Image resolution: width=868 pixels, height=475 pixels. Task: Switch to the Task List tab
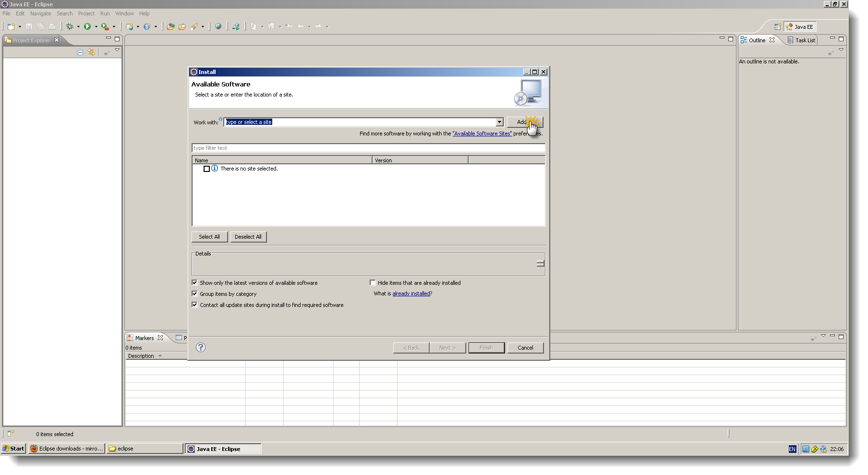pos(801,40)
